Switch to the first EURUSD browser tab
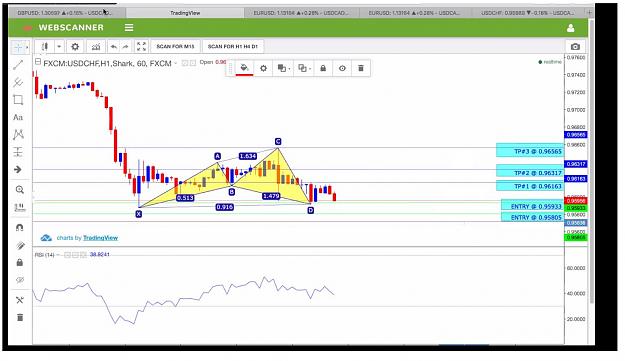Screen dimensions: 625x361 click(x=301, y=13)
